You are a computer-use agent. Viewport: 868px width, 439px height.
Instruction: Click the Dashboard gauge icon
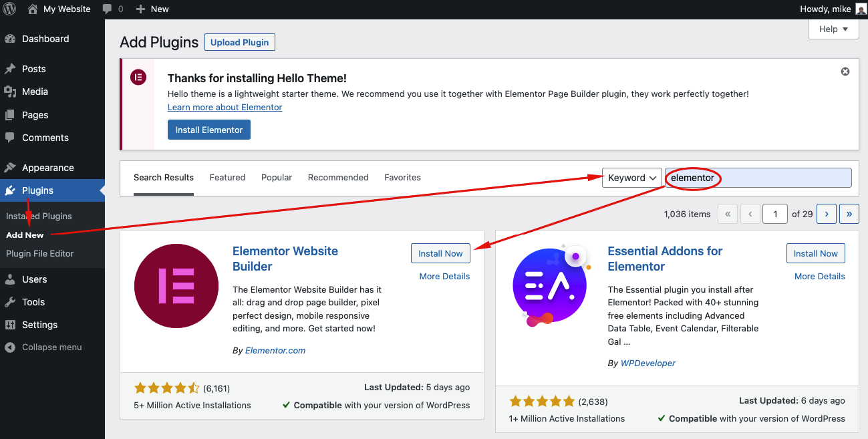click(x=10, y=39)
